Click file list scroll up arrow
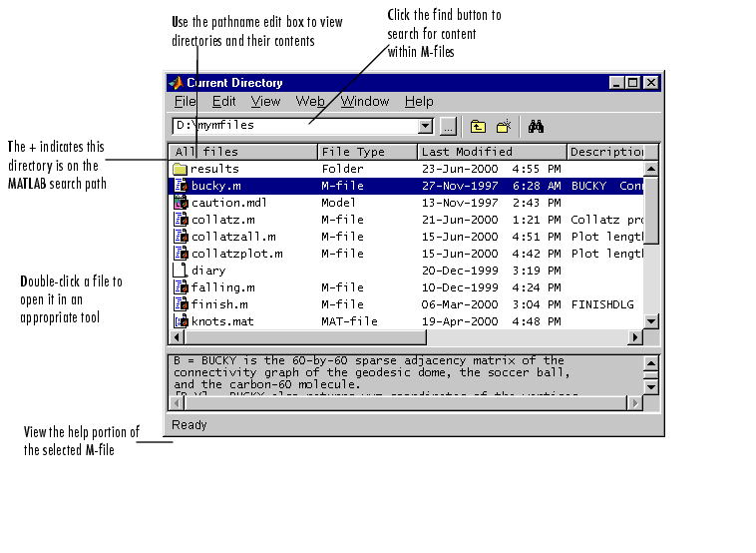Image resolution: width=756 pixels, height=553 pixels. (x=651, y=169)
